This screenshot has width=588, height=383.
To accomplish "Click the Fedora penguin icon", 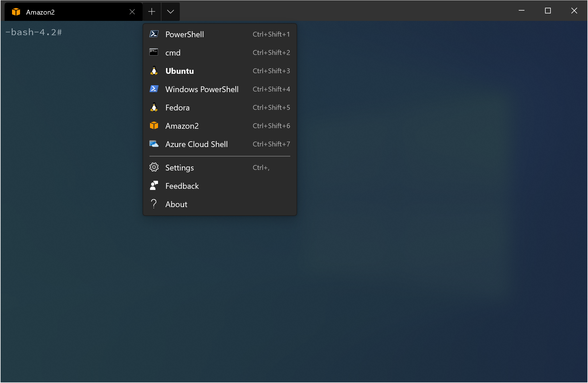I will click(x=154, y=107).
